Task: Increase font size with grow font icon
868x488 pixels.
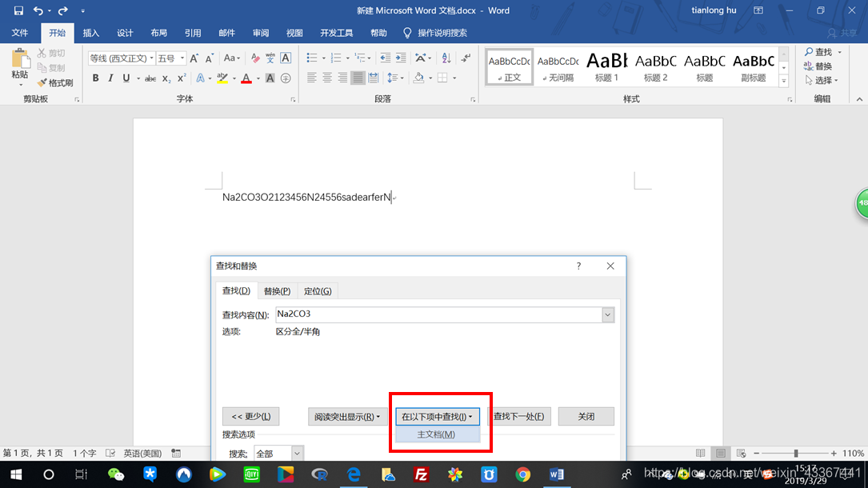Action: point(194,58)
